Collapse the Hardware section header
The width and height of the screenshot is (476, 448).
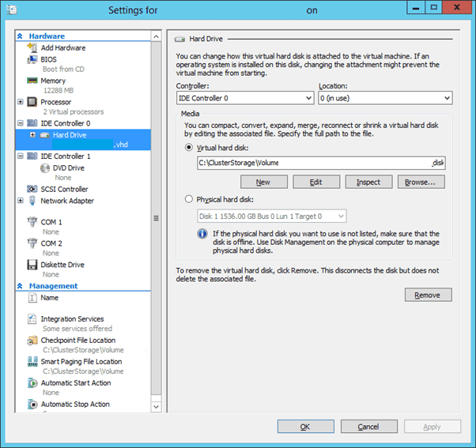pos(20,36)
